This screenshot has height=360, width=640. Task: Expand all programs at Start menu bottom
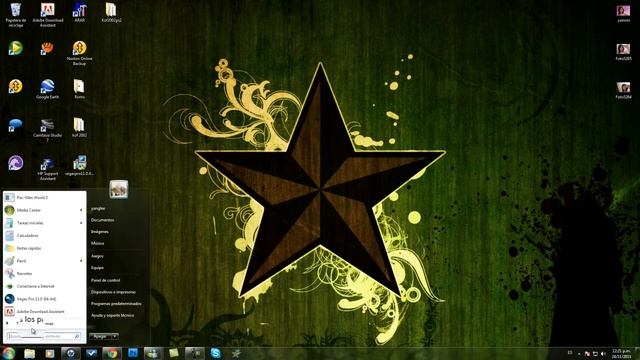coord(44,322)
